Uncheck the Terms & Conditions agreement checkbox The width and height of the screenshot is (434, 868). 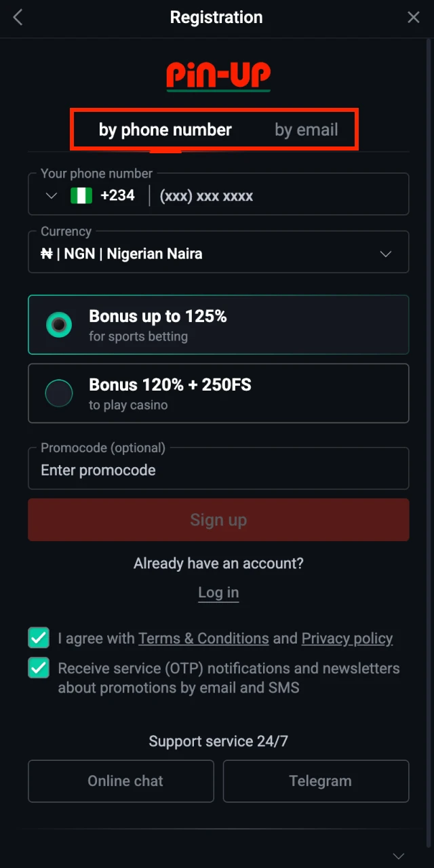pyautogui.click(x=39, y=638)
